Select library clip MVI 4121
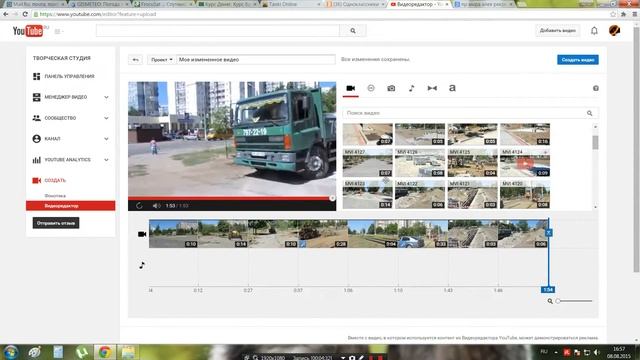Viewport: 640px width, 360px height. pyautogui.click(x=472, y=195)
